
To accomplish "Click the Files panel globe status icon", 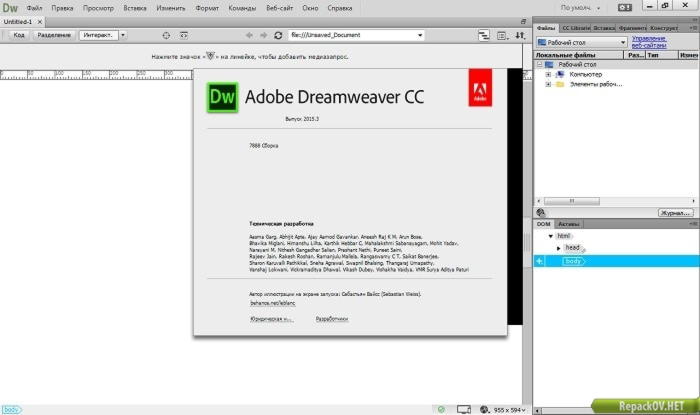I will tap(541, 213).
